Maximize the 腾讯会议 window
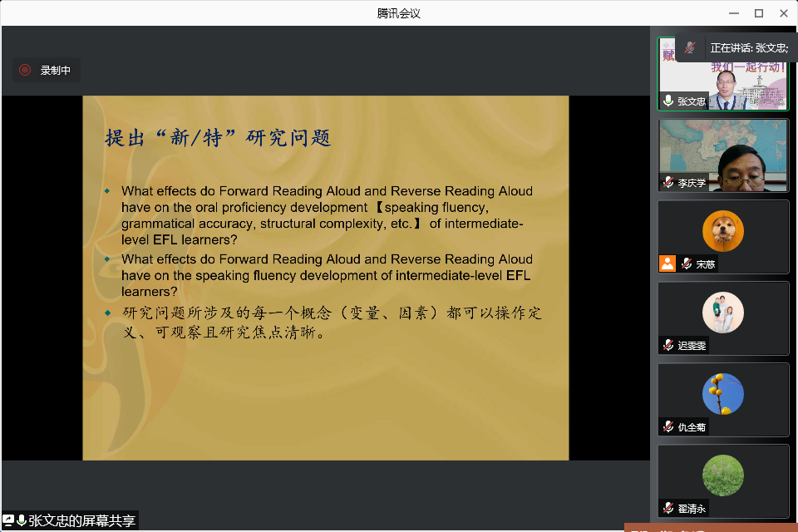 [758, 13]
